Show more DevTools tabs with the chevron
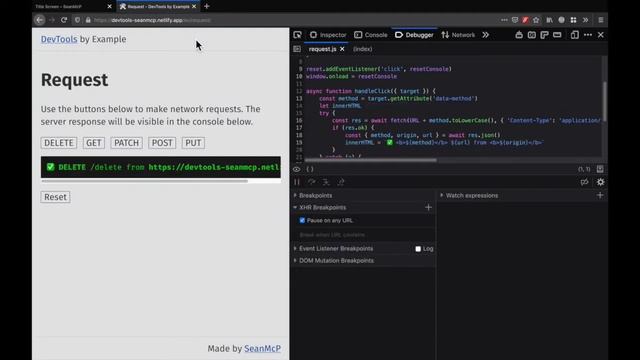This screenshot has height=360, width=640. click(485, 35)
